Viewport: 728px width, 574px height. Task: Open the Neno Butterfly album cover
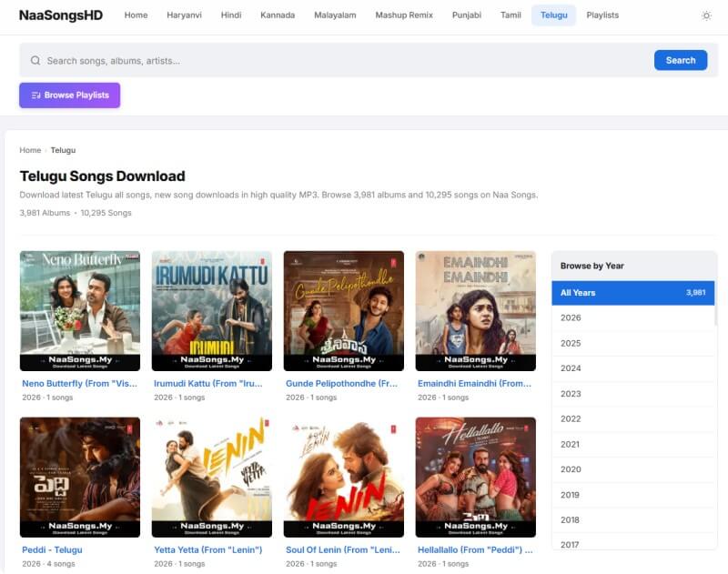click(80, 311)
